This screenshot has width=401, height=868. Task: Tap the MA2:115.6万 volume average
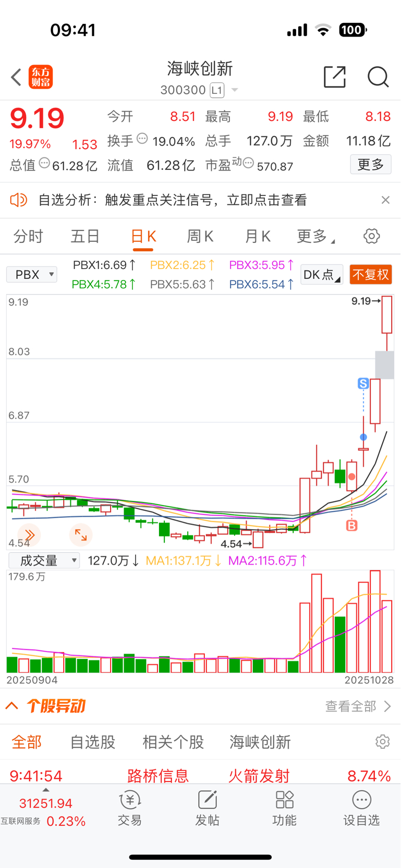point(268,560)
